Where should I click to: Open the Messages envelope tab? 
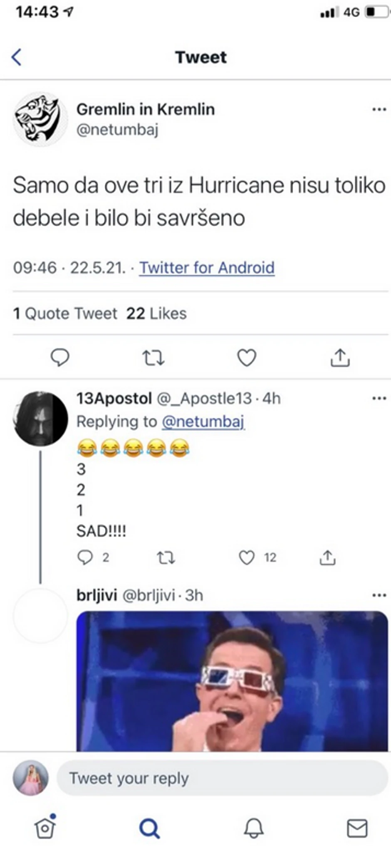pyautogui.click(x=357, y=828)
